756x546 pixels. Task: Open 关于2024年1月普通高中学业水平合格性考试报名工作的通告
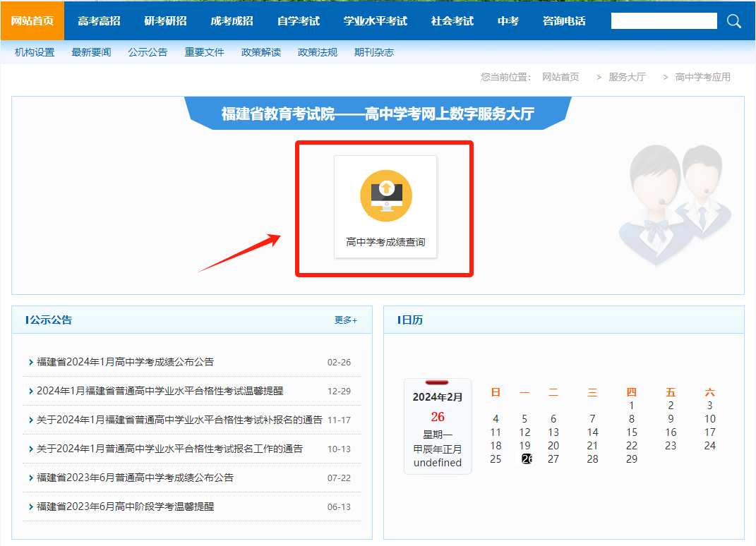coord(169,449)
